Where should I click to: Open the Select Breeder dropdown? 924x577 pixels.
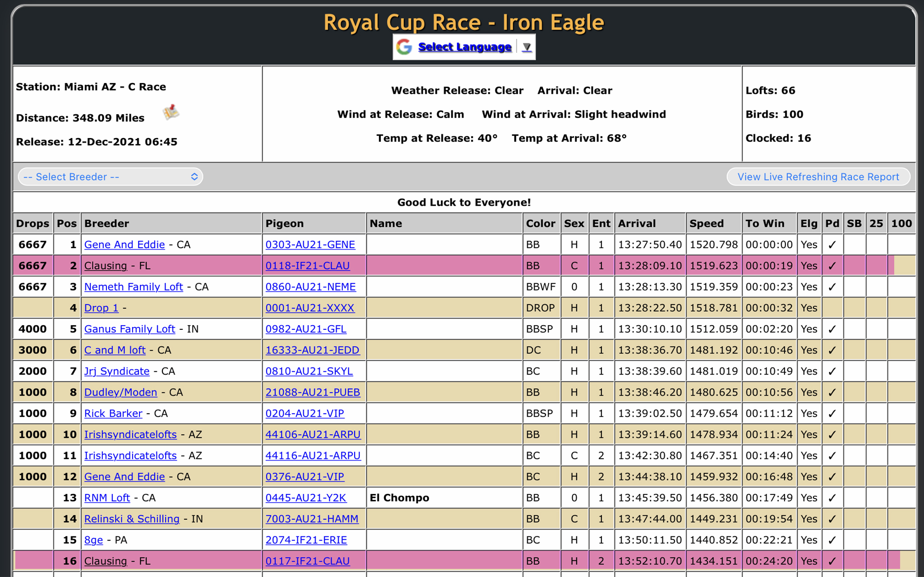point(111,177)
